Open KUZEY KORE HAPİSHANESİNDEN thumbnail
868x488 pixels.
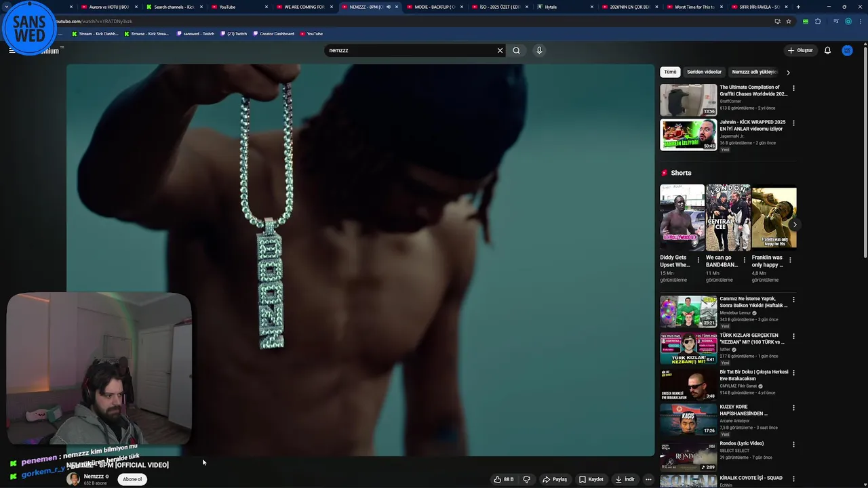click(x=688, y=420)
